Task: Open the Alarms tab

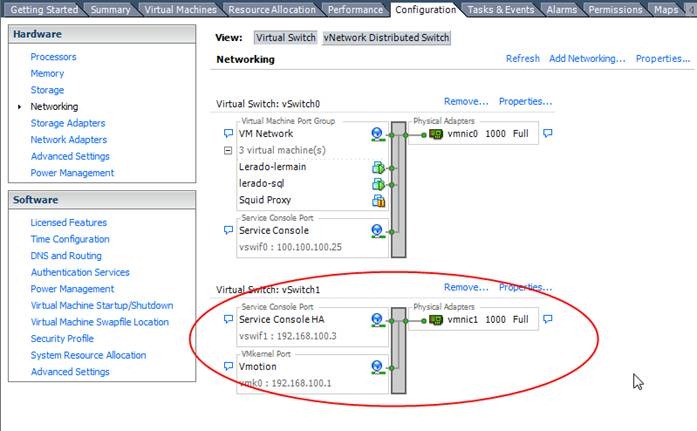Action: 561,9
